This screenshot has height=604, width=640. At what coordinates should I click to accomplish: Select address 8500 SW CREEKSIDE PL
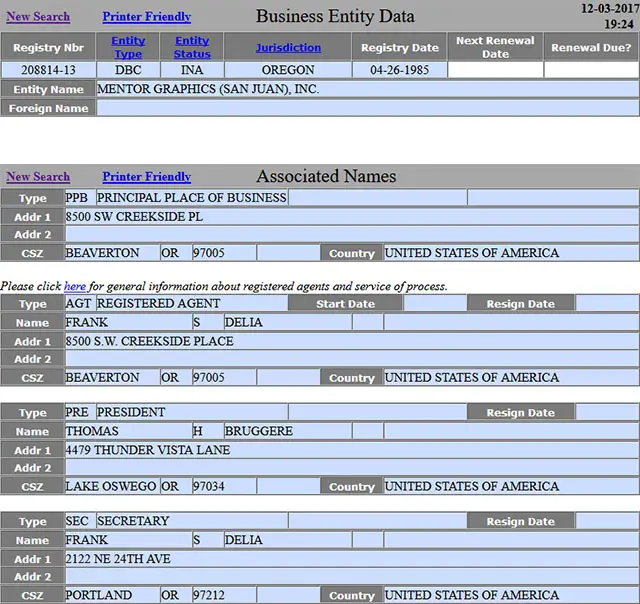click(x=134, y=216)
